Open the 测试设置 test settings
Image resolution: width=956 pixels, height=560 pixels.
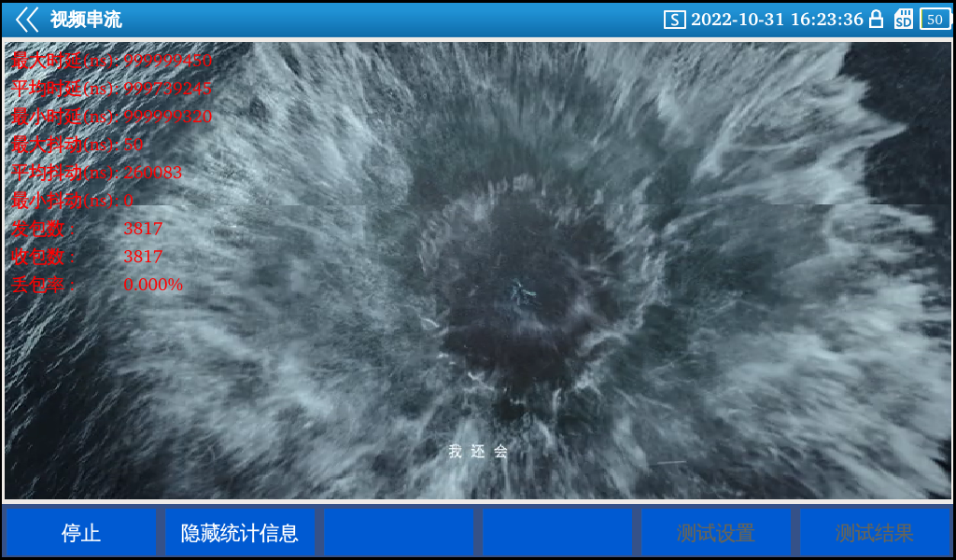[715, 533]
